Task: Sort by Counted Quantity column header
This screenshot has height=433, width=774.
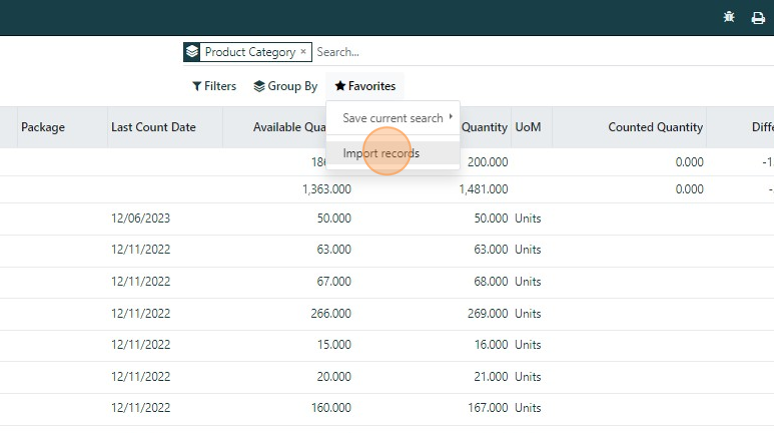Action: pos(655,127)
